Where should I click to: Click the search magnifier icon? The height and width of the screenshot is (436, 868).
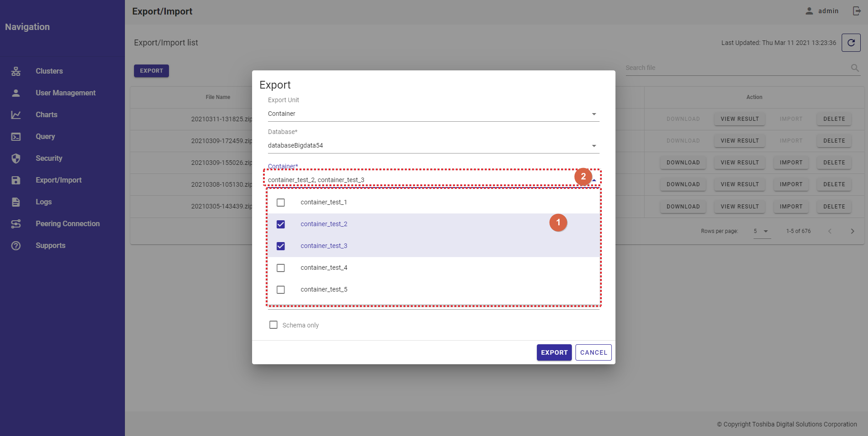[x=855, y=68]
